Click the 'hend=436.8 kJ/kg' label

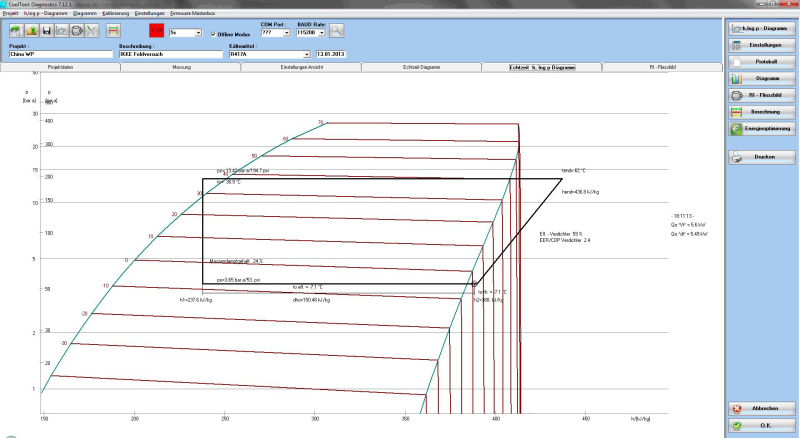coord(581,192)
